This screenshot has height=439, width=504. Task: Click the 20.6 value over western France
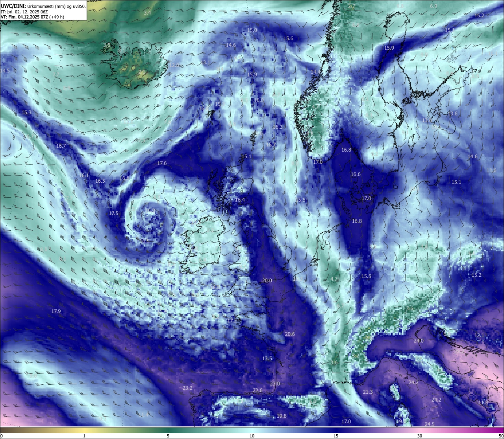(x=290, y=334)
